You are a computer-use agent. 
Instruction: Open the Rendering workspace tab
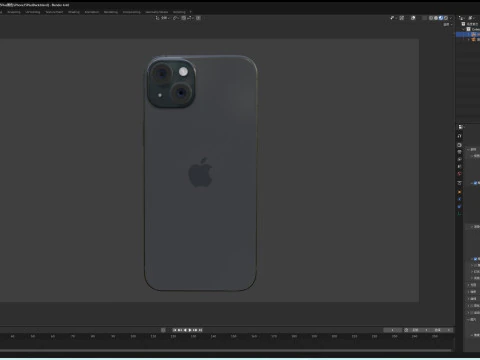tap(111, 12)
